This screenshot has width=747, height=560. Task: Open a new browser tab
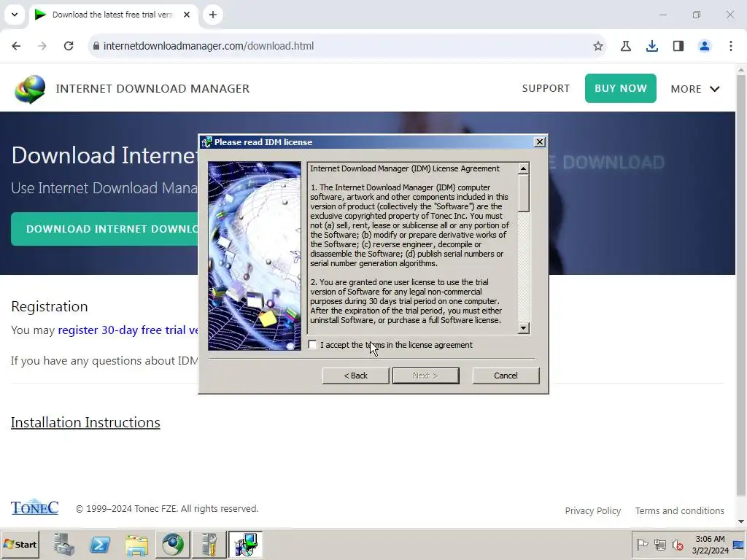point(213,15)
